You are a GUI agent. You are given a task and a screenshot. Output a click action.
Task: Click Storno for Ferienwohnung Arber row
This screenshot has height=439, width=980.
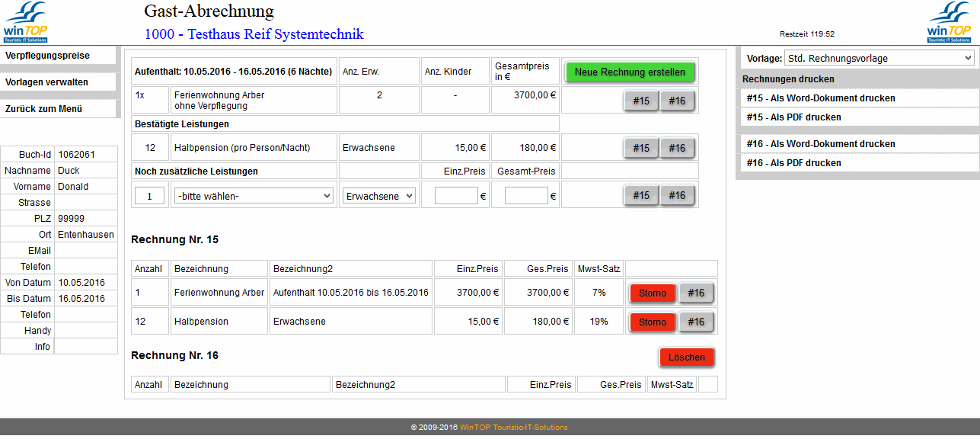coord(653,293)
